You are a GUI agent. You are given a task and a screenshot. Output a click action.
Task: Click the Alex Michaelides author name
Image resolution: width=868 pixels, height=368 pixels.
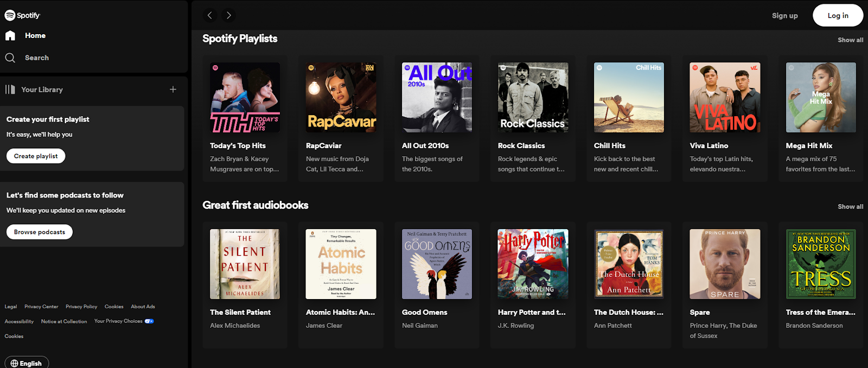pos(235,326)
